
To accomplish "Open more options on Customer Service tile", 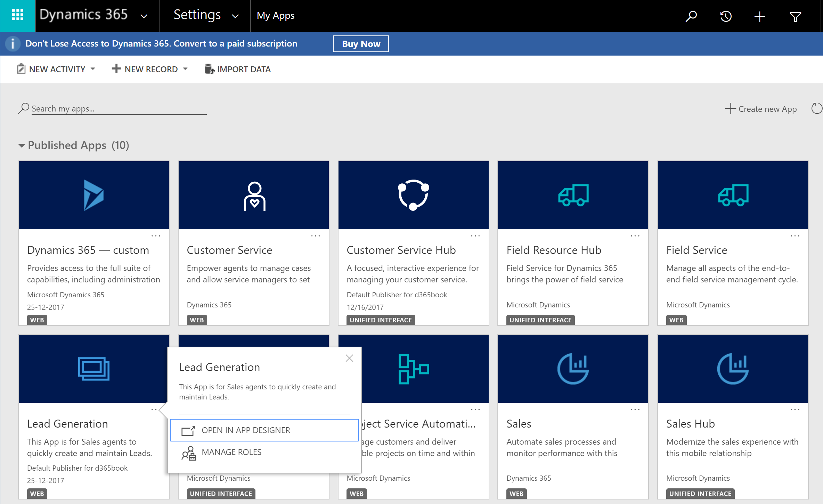I will pos(316,236).
